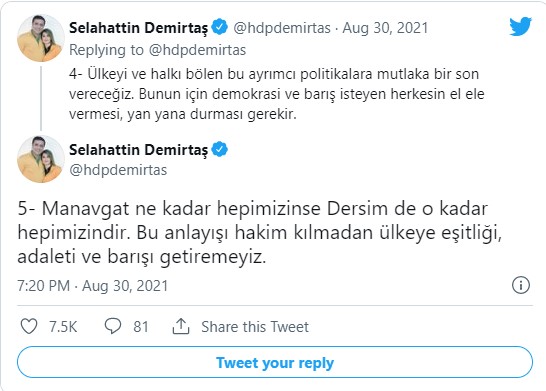Open the tweet info circle icon
The width and height of the screenshot is (546, 391).
coord(521,285)
